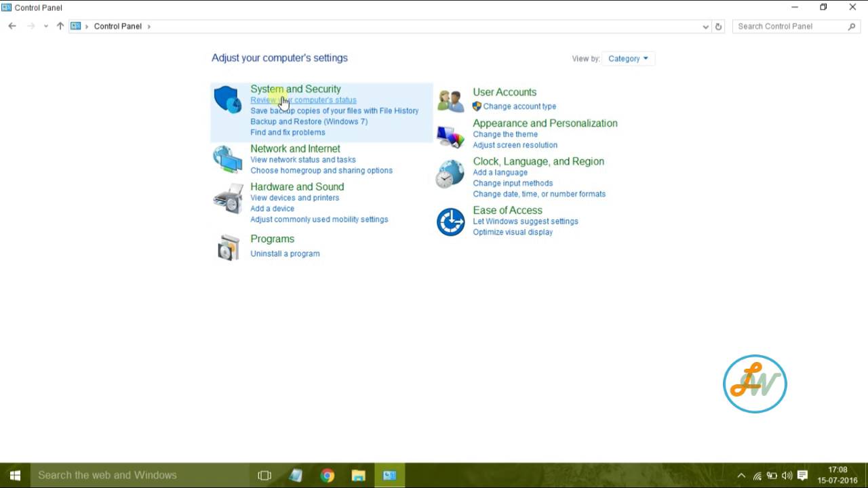The height and width of the screenshot is (488, 868).
Task: Open Change date, time, or number formats
Action: coord(539,194)
